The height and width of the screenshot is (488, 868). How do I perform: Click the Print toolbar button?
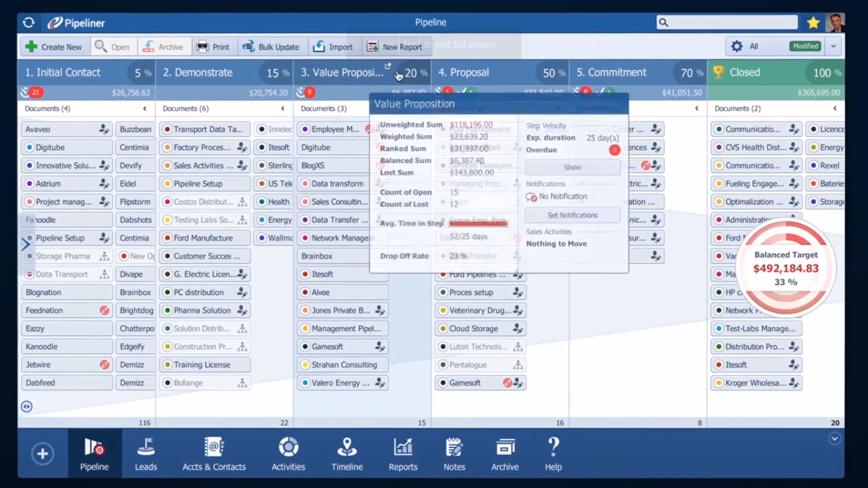point(213,46)
